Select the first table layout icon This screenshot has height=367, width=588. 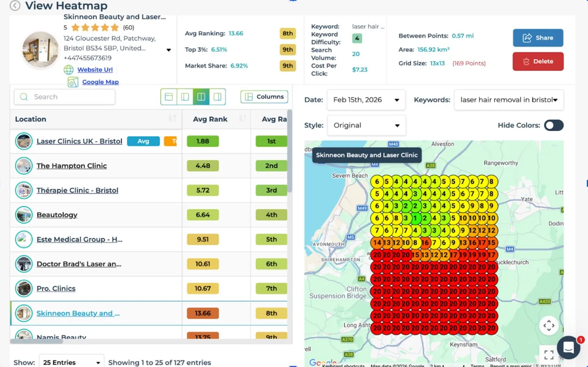[169, 97]
